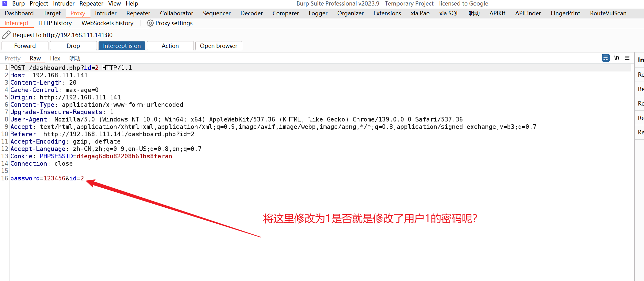This screenshot has width=644, height=281.
Task: Select the Raw editor view
Action: click(35, 58)
